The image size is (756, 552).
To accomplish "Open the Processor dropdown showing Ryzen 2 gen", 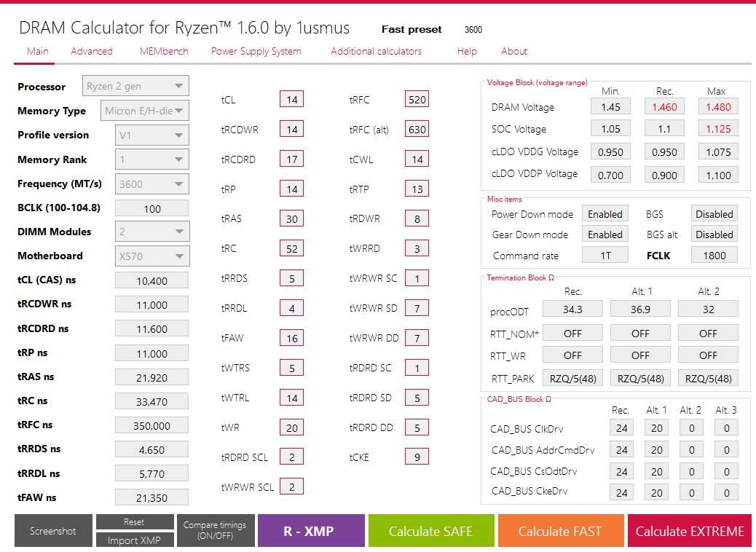I will 135,86.
